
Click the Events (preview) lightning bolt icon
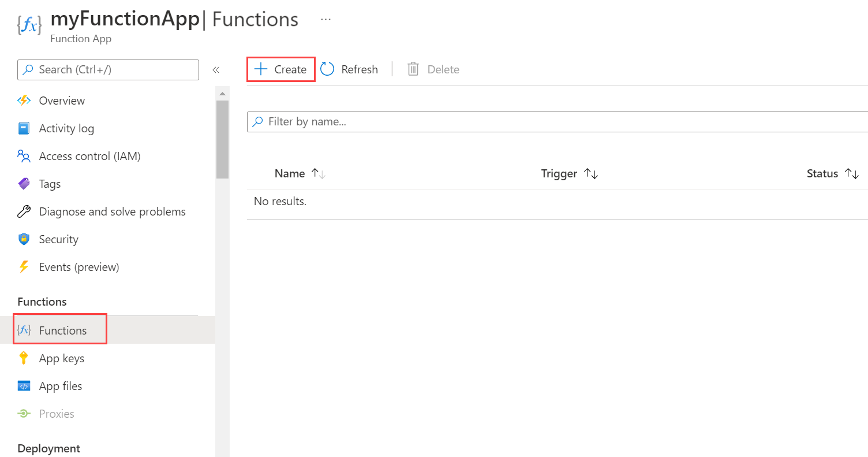(24, 267)
